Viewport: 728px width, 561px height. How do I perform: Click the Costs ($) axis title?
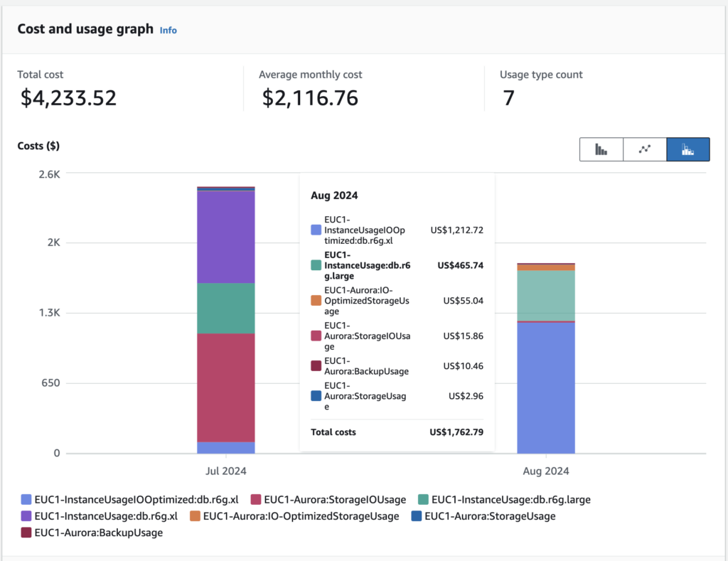(x=38, y=146)
